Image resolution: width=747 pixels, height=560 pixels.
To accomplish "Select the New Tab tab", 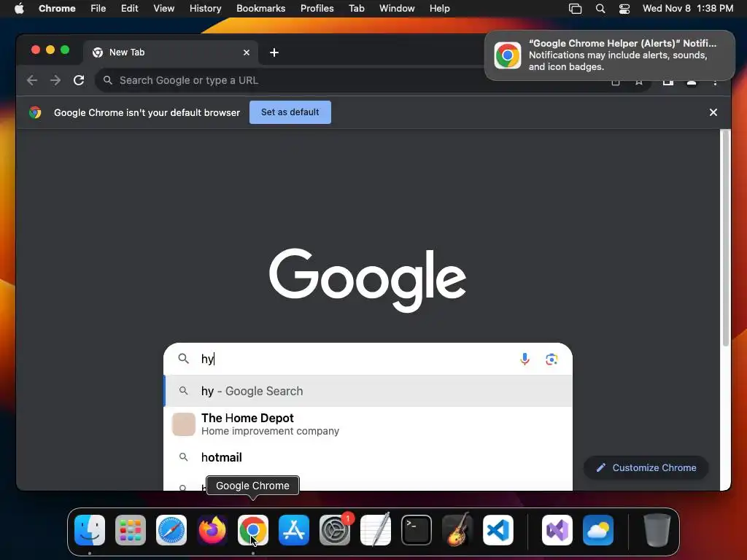I will 171,52.
